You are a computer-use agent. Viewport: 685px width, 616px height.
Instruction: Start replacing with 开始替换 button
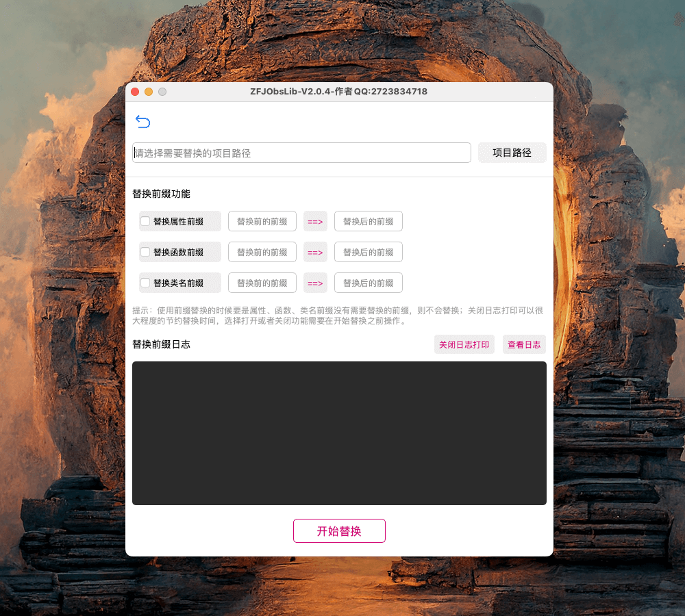340,531
